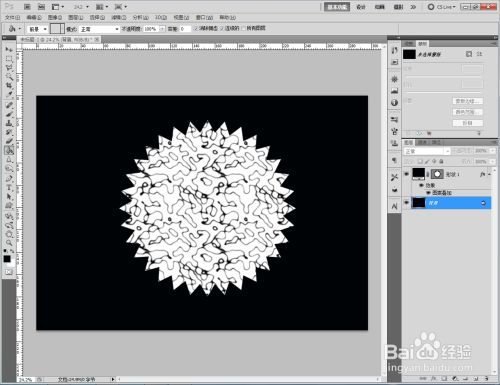Open the Info panel icon in dock
The image size is (500, 385).
[x=395, y=103]
